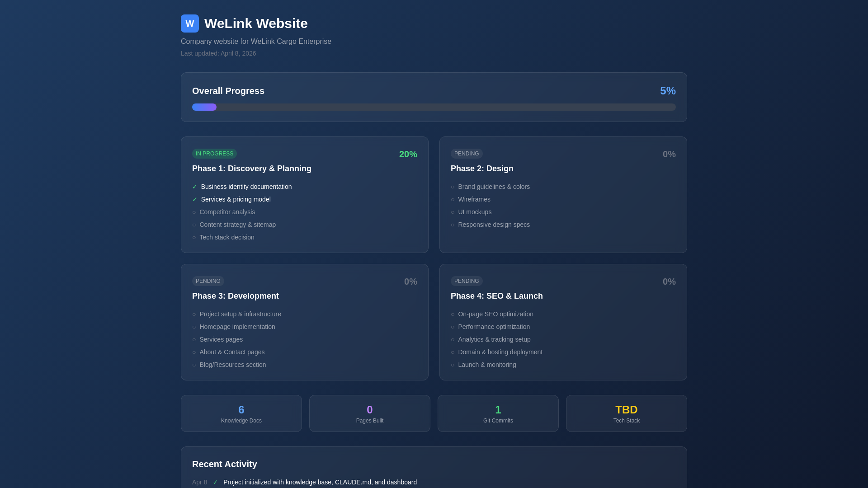Open Phase 3: Development heading
The width and height of the screenshot is (868, 488).
(236, 296)
